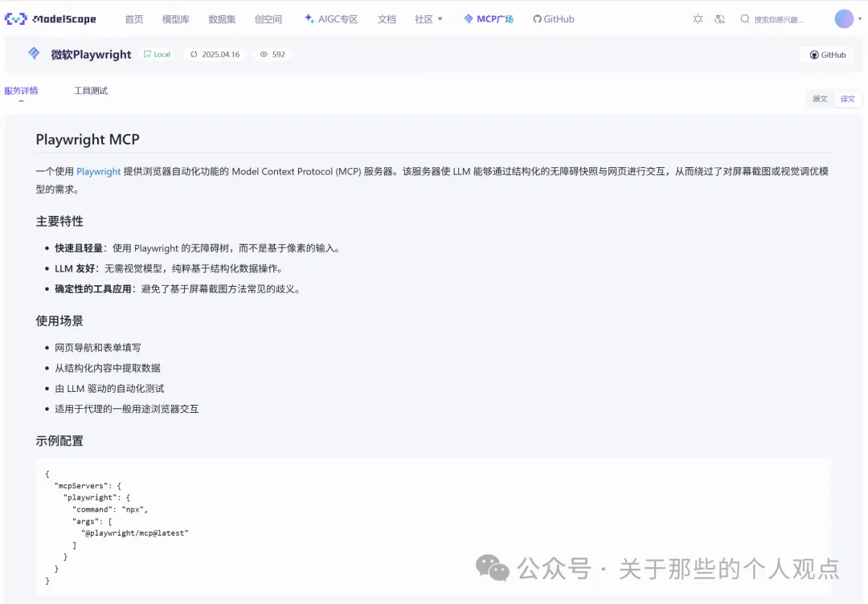The height and width of the screenshot is (604, 868).
Task: Click the 主要特性 heading
Action: (59, 221)
